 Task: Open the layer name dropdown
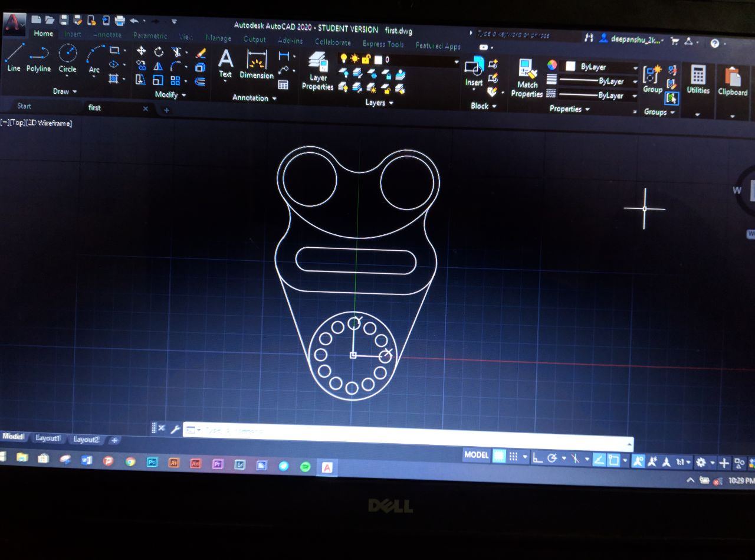point(456,61)
